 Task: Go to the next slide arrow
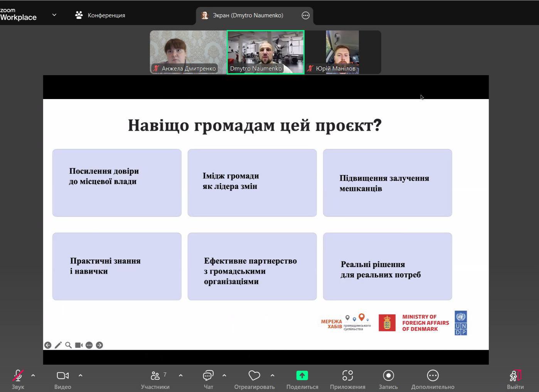[99, 345]
